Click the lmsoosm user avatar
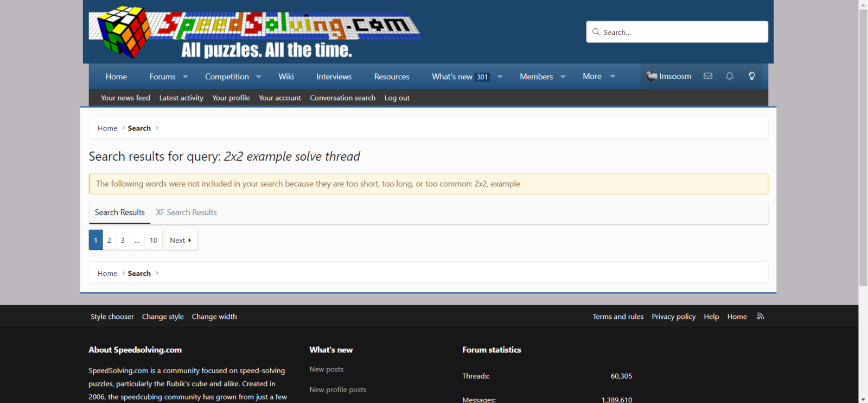Screen dimensions: 868x403 tap(652, 77)
